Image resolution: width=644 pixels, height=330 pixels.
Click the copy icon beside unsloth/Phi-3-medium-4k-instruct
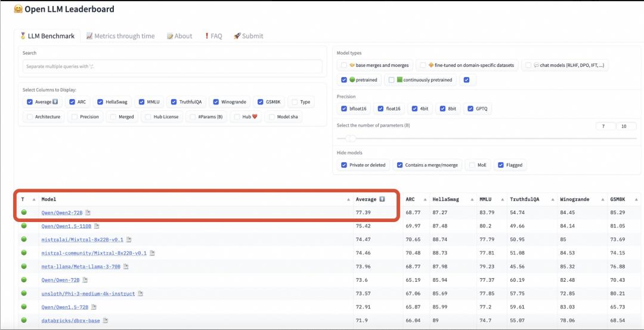141,294
